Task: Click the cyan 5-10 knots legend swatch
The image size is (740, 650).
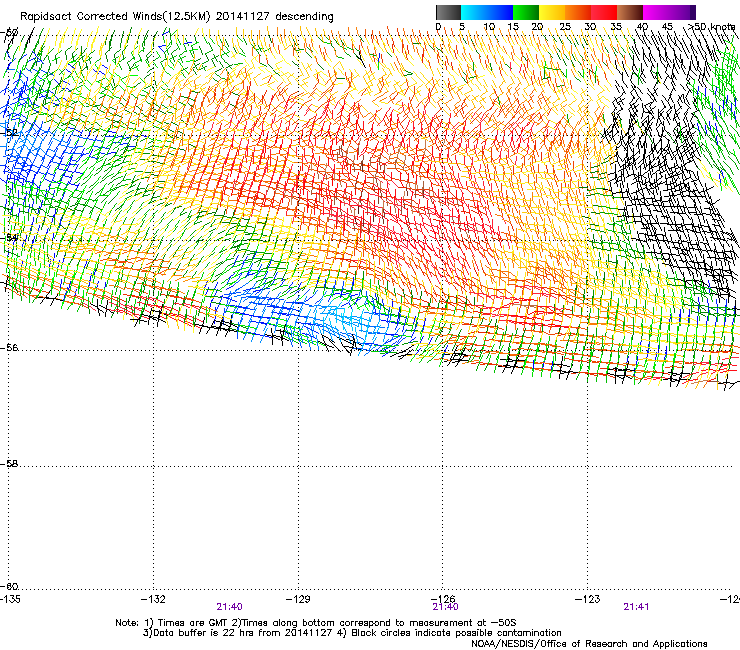Action: 474,12
